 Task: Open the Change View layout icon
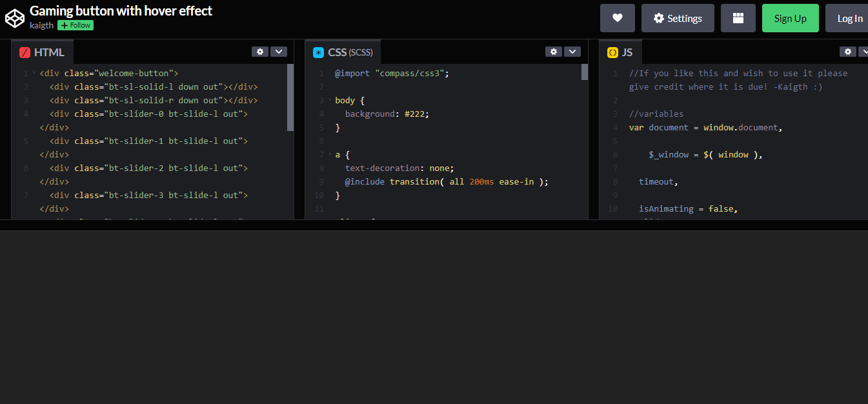coord(738,17)
